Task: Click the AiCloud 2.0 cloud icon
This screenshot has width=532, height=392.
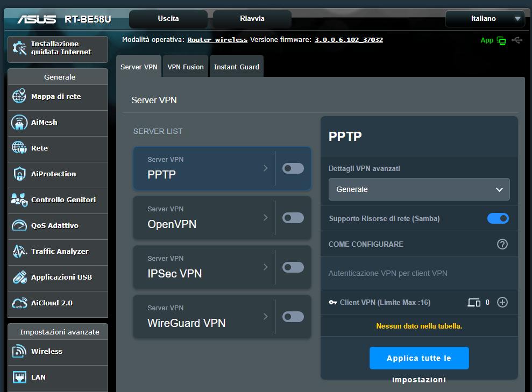Action: pos(19,303)
